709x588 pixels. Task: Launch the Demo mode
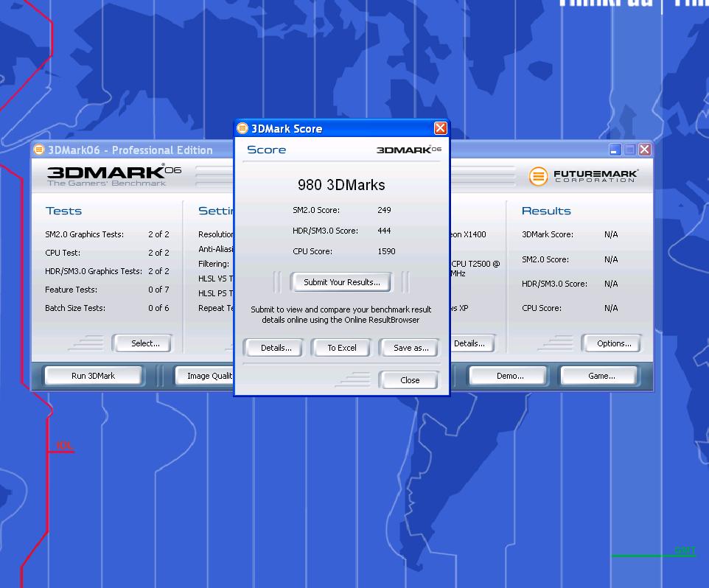(x=509, y=376)
